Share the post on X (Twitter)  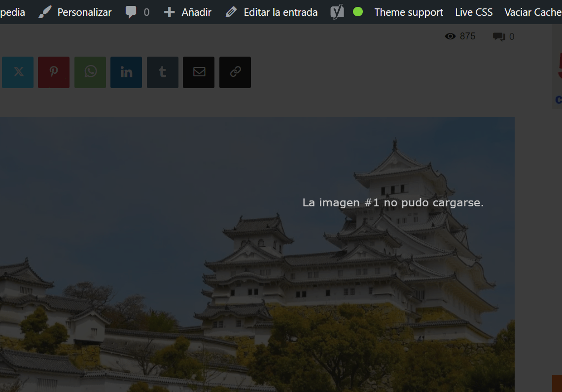[x=18, y=72]
